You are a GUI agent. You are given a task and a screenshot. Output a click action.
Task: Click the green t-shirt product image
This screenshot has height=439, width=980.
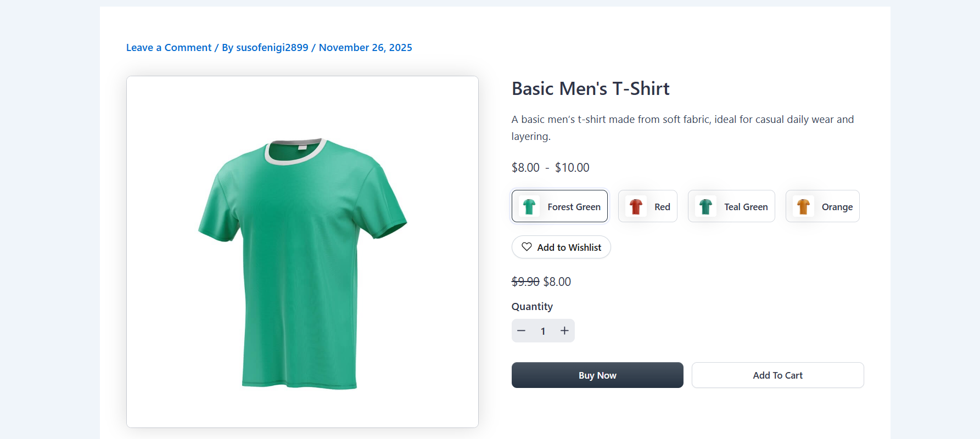click(x=302, y=258)
